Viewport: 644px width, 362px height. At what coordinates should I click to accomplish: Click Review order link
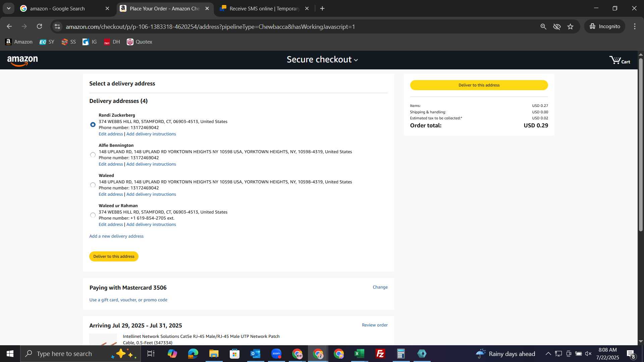pyautogui.click(x=375, y=325)
